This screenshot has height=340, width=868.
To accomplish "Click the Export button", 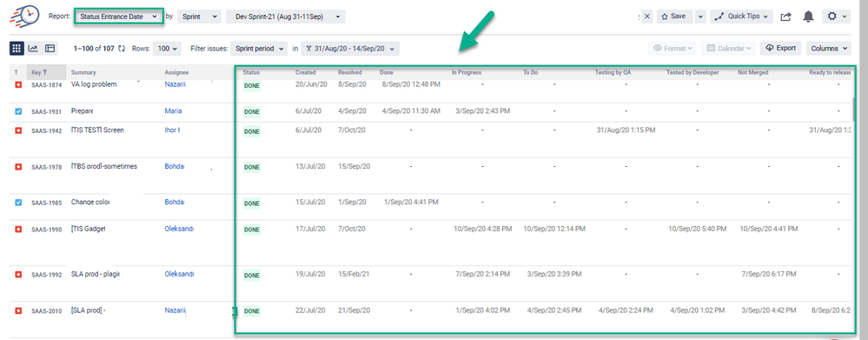I will click(x=780, y=48).
